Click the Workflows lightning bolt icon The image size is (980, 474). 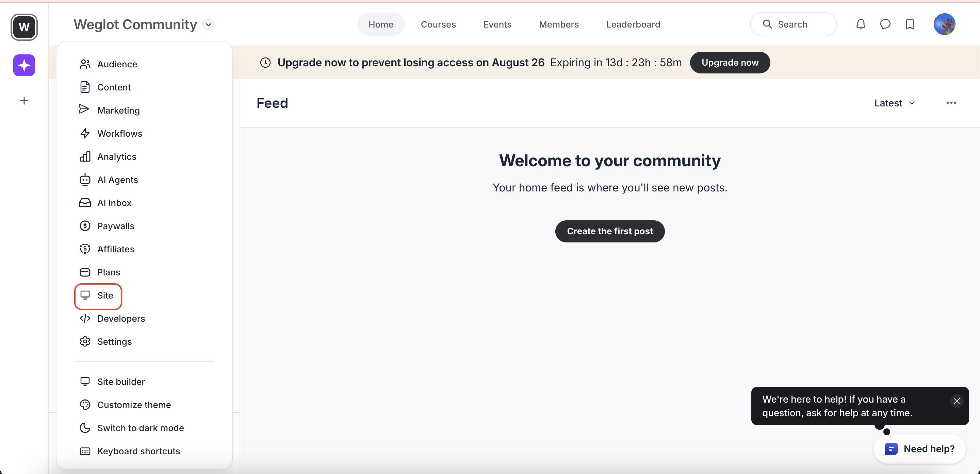point(85,133)
